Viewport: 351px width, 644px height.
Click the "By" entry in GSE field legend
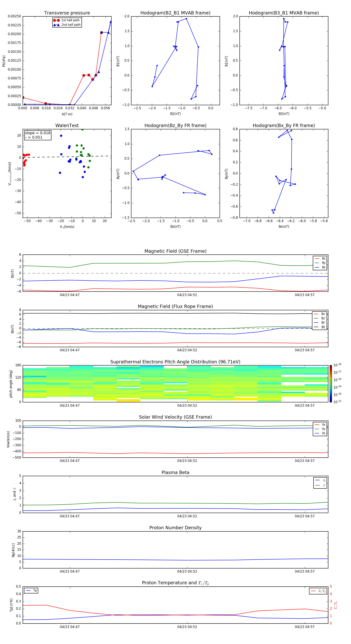tap(320, 263)
